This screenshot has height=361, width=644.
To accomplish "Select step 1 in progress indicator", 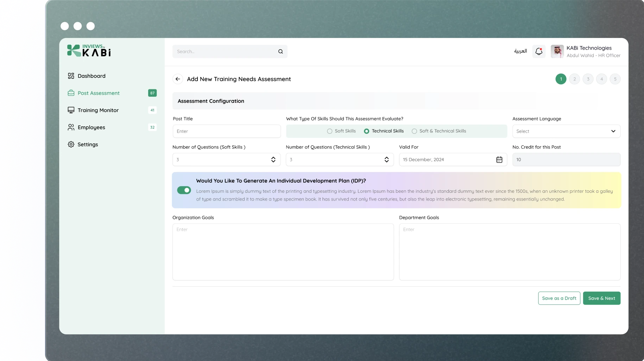I will (561, 79).
